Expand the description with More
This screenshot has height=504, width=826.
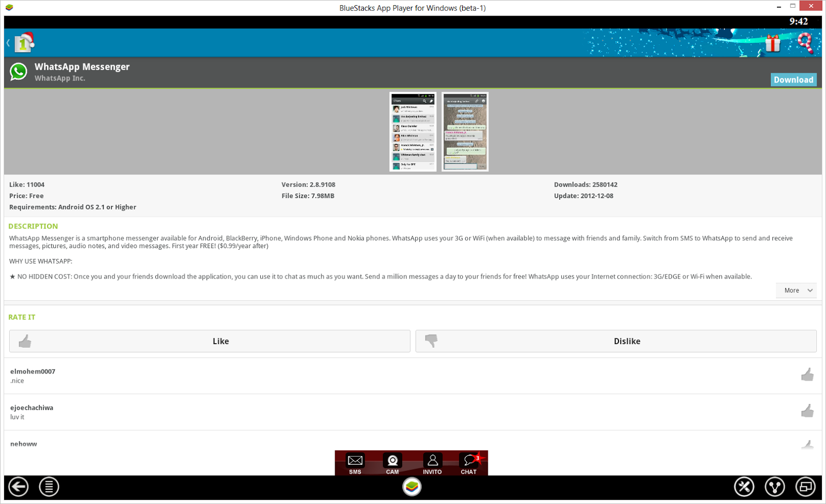pyautogui.click(x=796, y=290)
